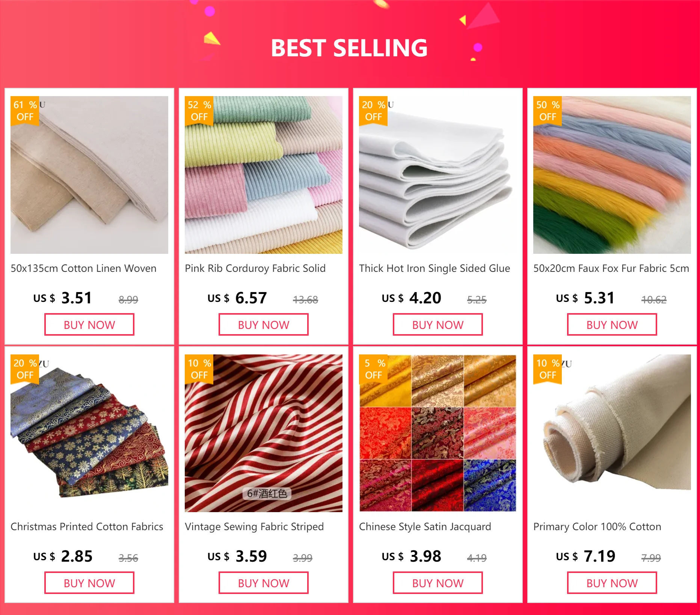Screen dimensions: 700x615
Task: Open the 'Chinese Style Satin Jacquard' title link
Action: [425, 527]
